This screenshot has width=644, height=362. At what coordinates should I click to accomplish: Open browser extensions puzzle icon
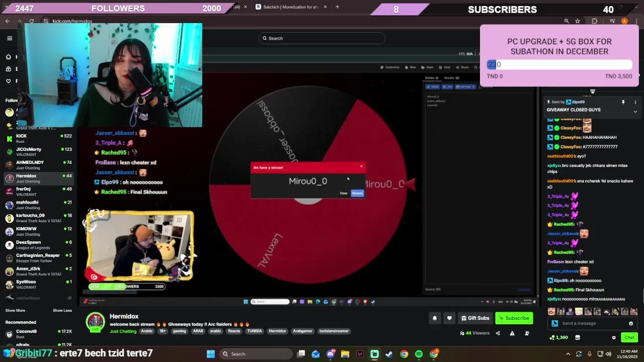(595, 21)
